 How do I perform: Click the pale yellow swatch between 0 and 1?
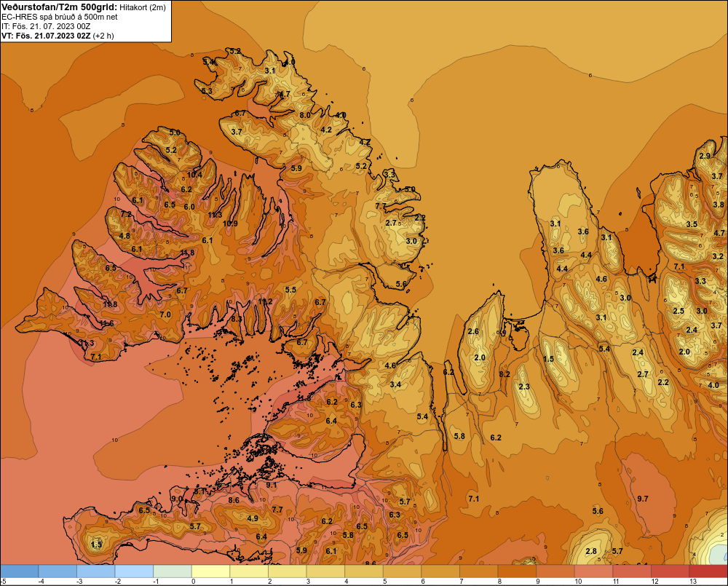211,571
